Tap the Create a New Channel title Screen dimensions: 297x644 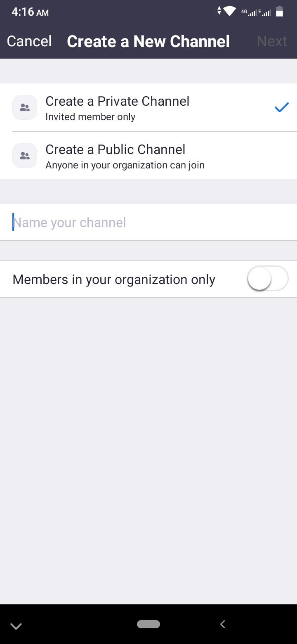click(148, 41)
